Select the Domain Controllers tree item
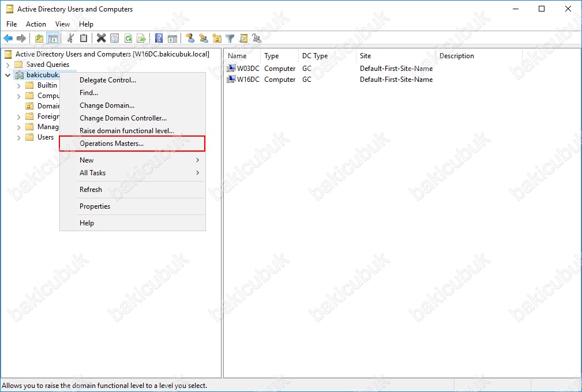The image size is (582, 392). click(48, 106)
